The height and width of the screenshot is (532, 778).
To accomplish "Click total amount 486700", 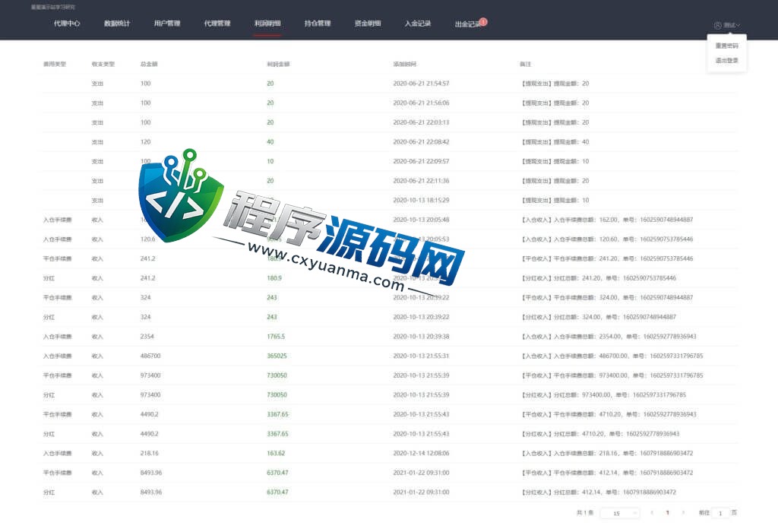I will coord(150,356).
